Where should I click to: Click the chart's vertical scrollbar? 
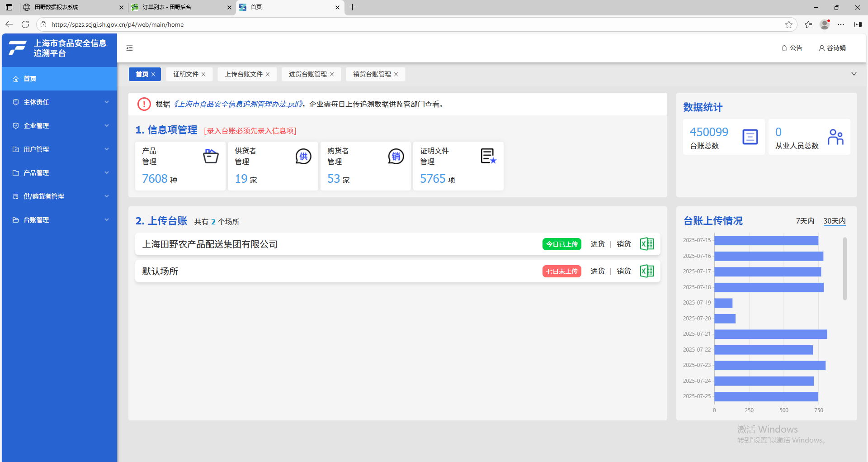coord(844,269)
